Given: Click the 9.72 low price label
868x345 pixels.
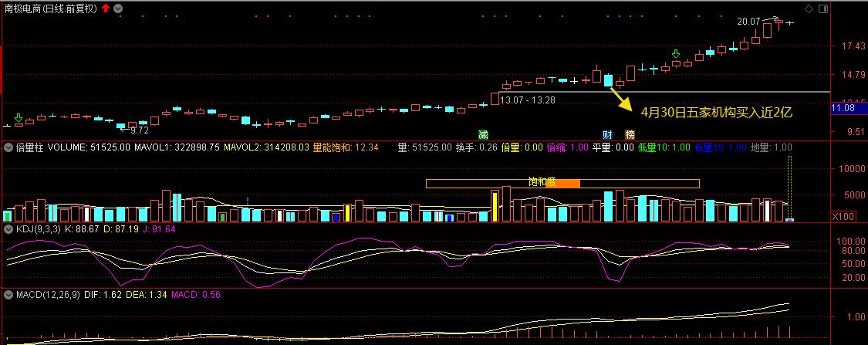Looking at the screenshot, I should [139, 130].
